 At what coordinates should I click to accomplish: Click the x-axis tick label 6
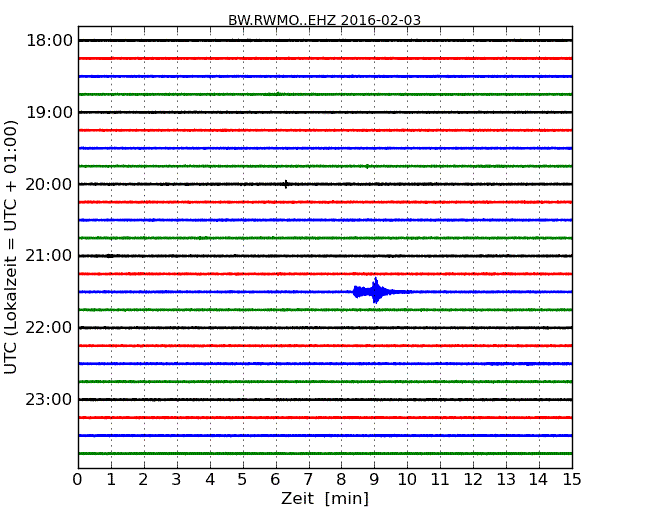pos(276,480)
